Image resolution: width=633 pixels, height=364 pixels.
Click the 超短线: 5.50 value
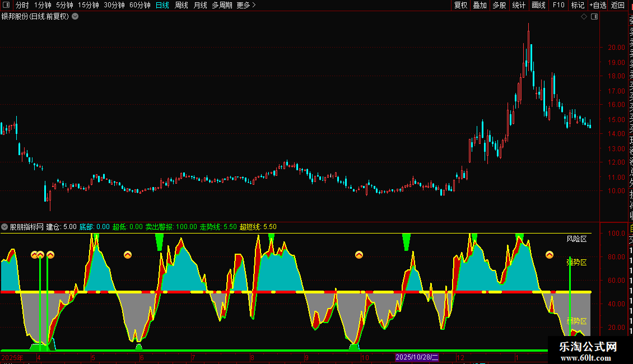(x=258, y=227)
